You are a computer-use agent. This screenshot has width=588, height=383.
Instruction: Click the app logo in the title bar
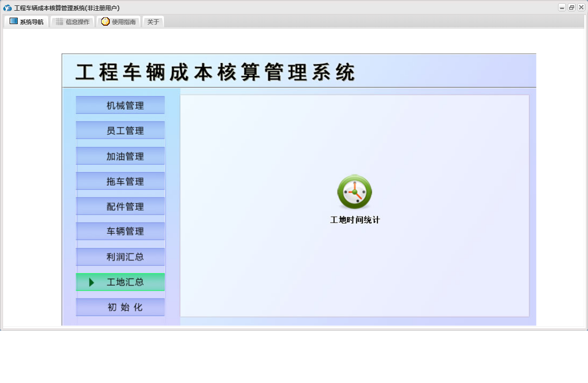pos(7,7)
